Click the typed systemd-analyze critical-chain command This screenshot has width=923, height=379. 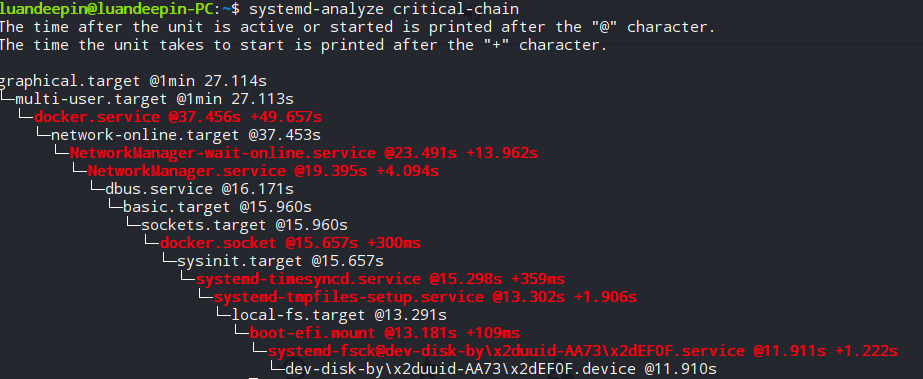384,9
